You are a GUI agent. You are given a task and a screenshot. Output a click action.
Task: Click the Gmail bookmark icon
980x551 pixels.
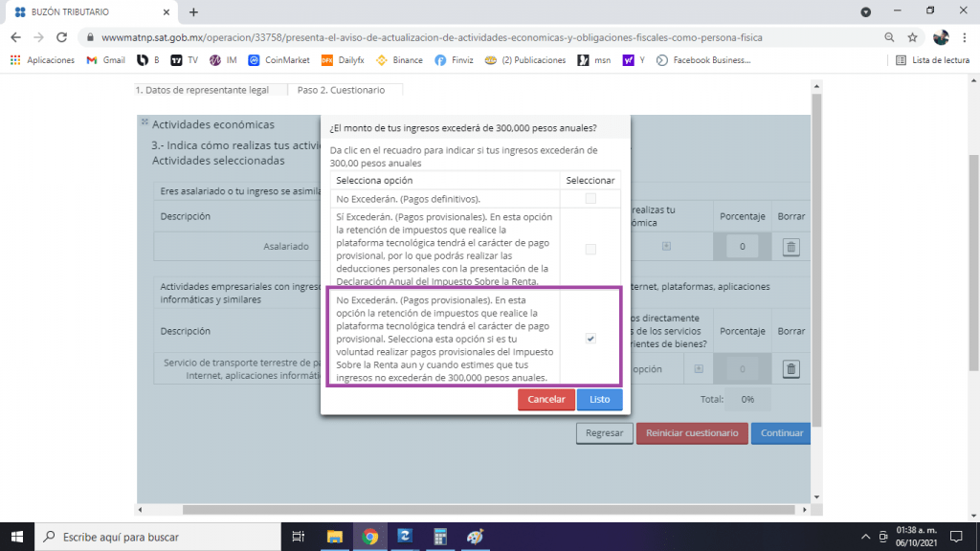92,60
